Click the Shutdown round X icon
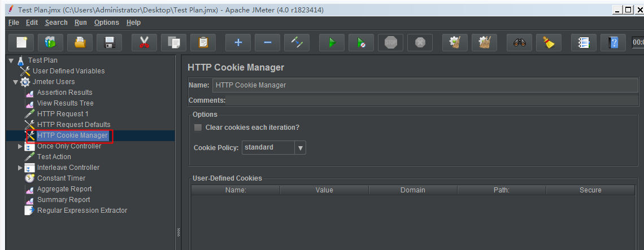Screen dimensions: 644x250 (420, 42)
